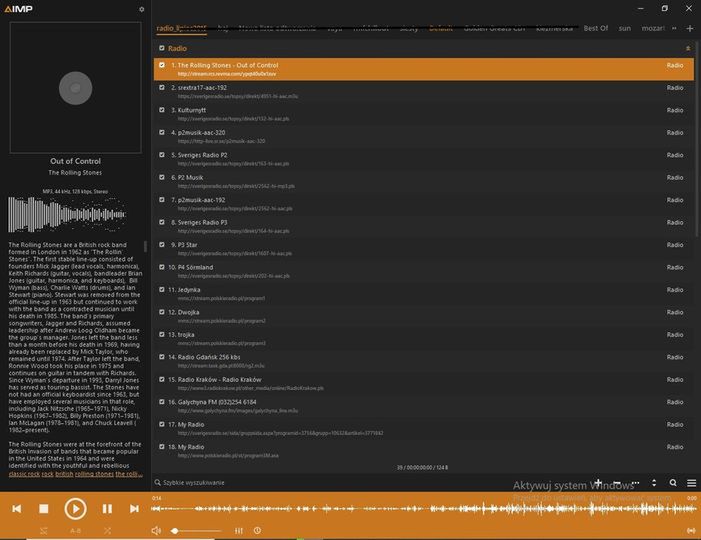
Task: Open the playlist hamburger menu
Action: [x=691, y=483]
